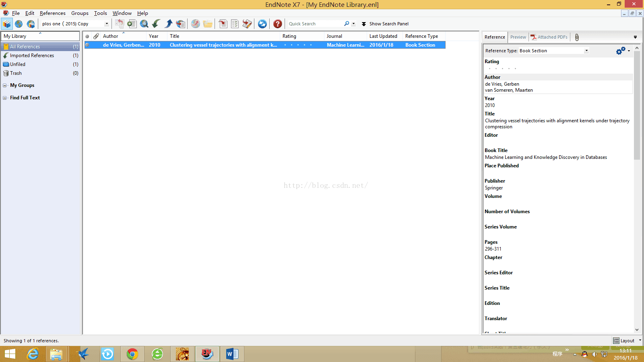The width and height of the screenshot is (644, 362).
Task: Switch to Online Search Mode
Action: tap(19, 24)
